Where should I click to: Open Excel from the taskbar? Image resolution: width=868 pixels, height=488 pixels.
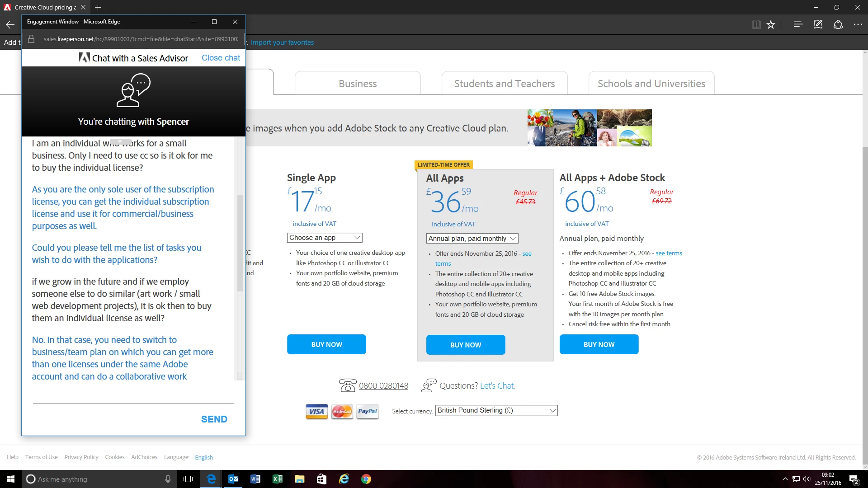click(277, 479)
